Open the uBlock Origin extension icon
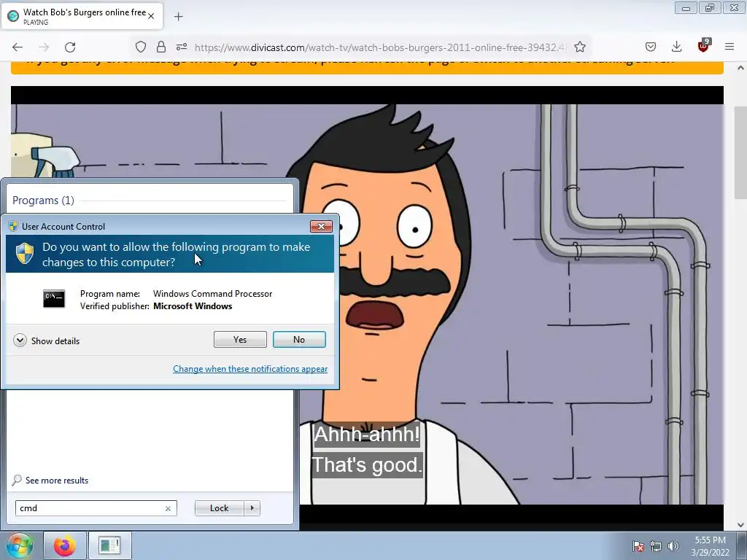The image size is (747, 560). click(x=704, y=46)
